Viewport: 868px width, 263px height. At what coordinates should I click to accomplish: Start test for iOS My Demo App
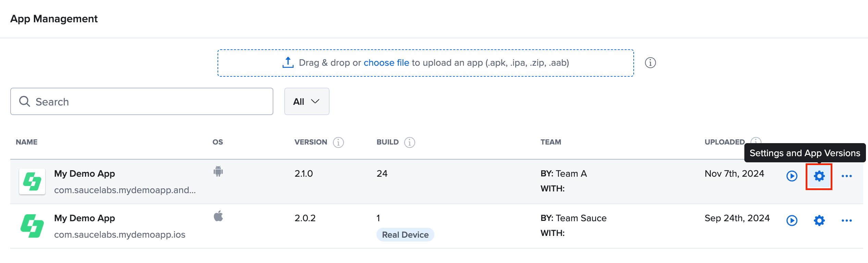pyautogui.click(x=792, y=221)
